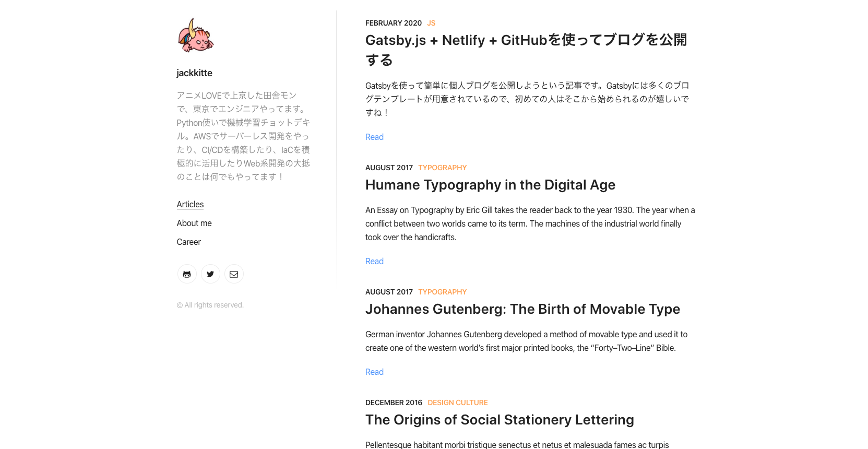Navigate to the Career page

tap(188, 242)
